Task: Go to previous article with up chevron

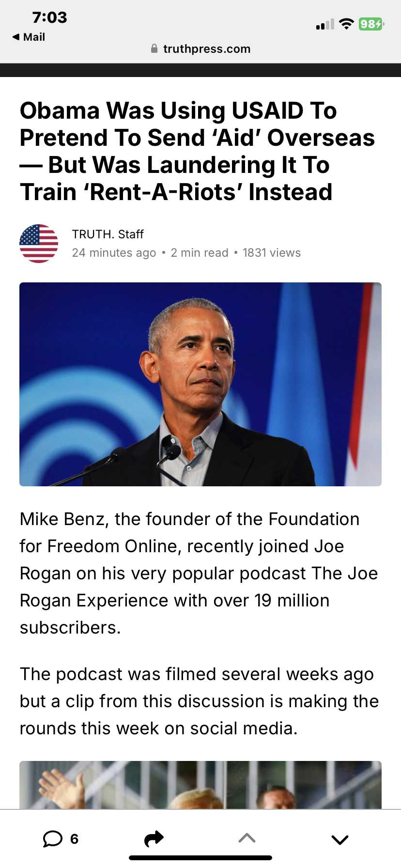Action: 247,838
